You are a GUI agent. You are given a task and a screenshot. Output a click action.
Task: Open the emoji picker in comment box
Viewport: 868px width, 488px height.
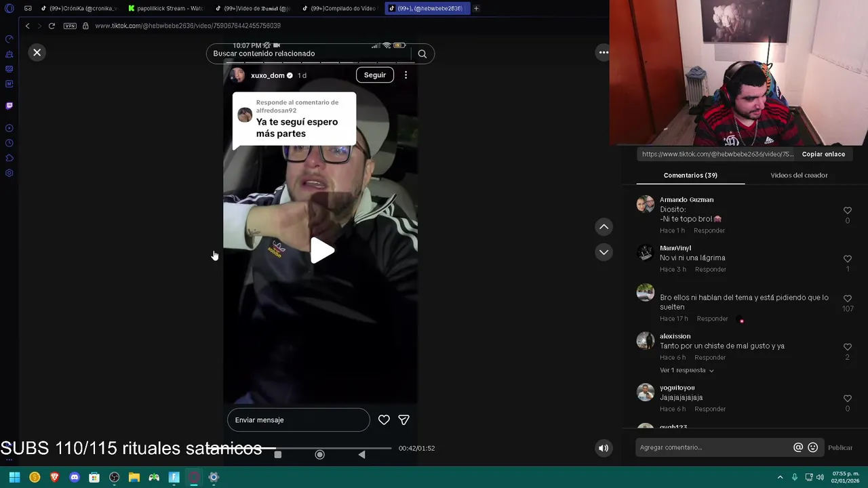point(812,447)
